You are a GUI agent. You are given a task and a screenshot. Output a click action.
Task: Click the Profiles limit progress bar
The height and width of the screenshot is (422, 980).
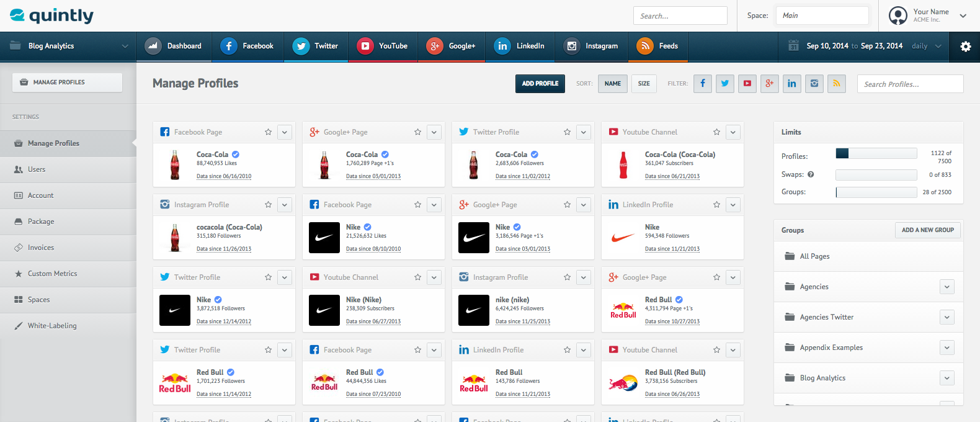876,153
